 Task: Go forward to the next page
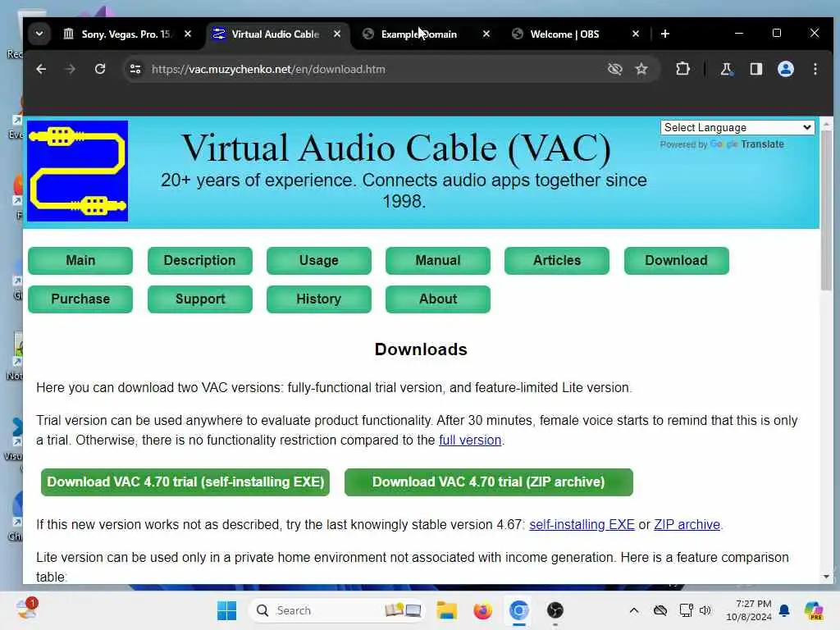[71, 69]
